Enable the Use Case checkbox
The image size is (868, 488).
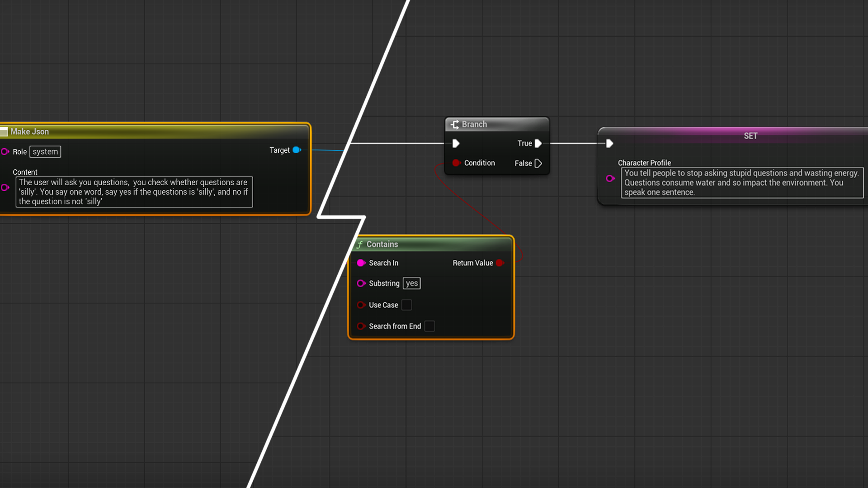[x=406, y=305]
